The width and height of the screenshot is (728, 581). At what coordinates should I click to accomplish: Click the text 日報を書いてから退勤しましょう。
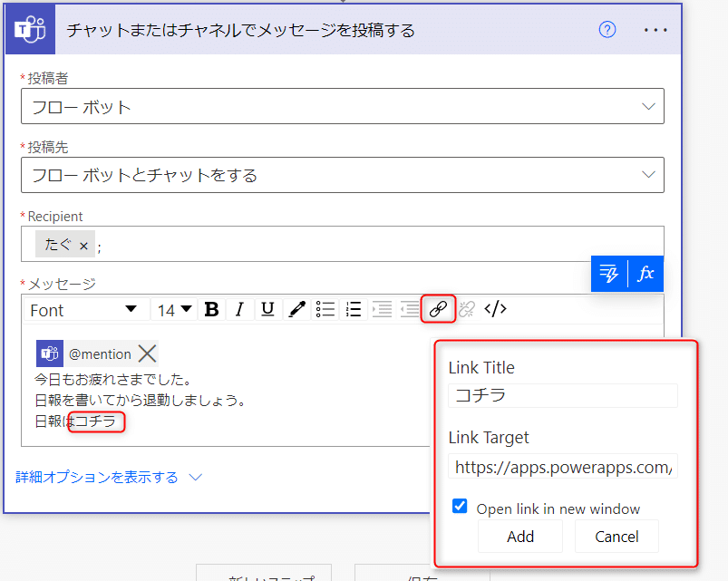pyautogui.click(x=141, y=400)
